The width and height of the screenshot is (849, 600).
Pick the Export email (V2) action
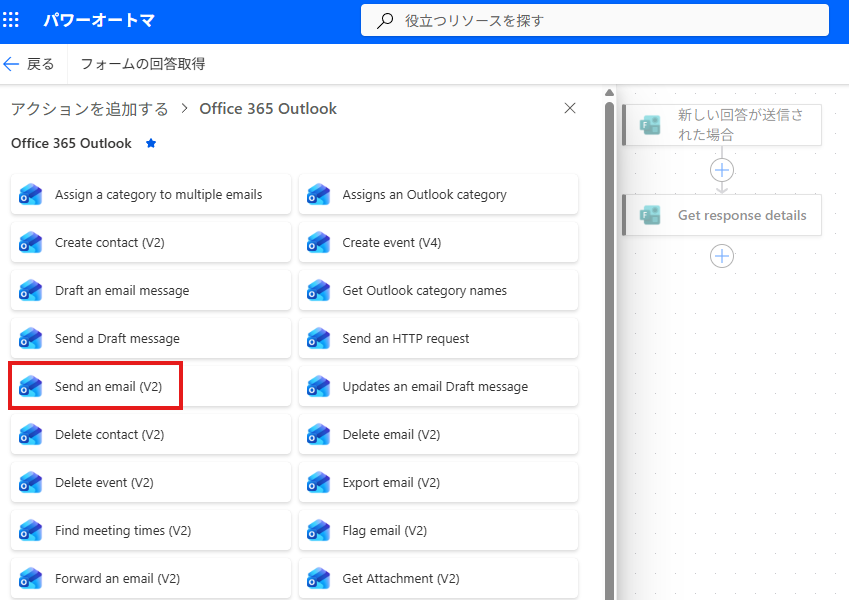coord(439,482)
